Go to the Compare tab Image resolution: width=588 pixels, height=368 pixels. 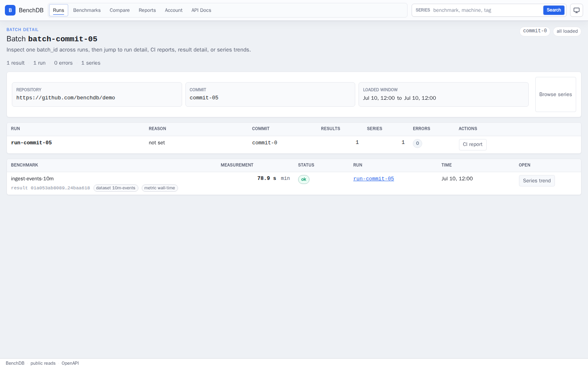point(120,10)
